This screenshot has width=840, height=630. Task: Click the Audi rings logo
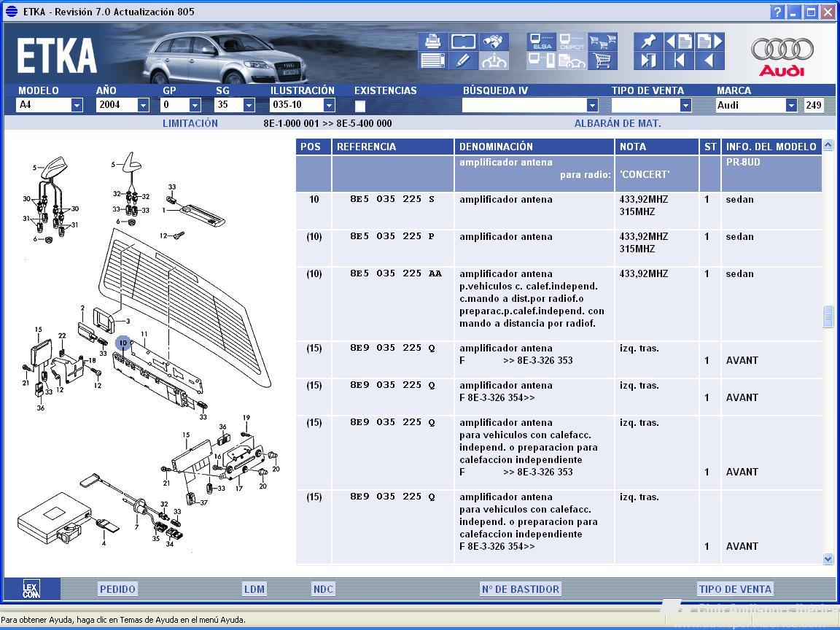point(782,50)
